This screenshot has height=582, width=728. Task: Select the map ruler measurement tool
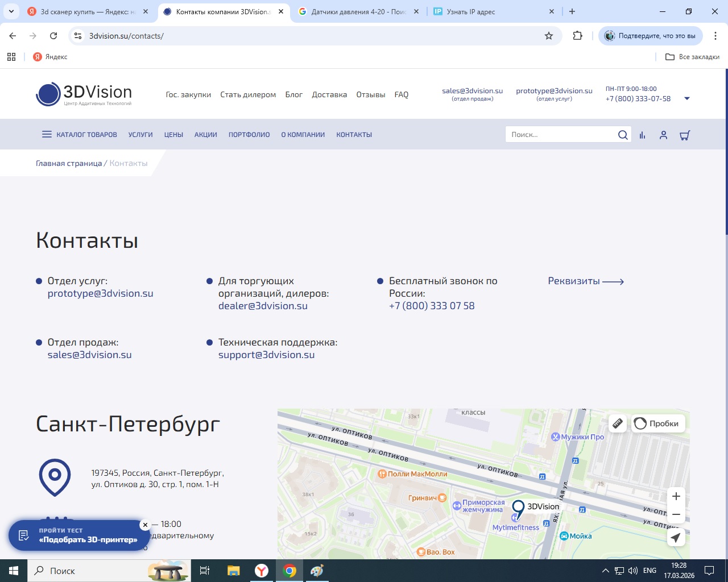click(x=617, y=423)
